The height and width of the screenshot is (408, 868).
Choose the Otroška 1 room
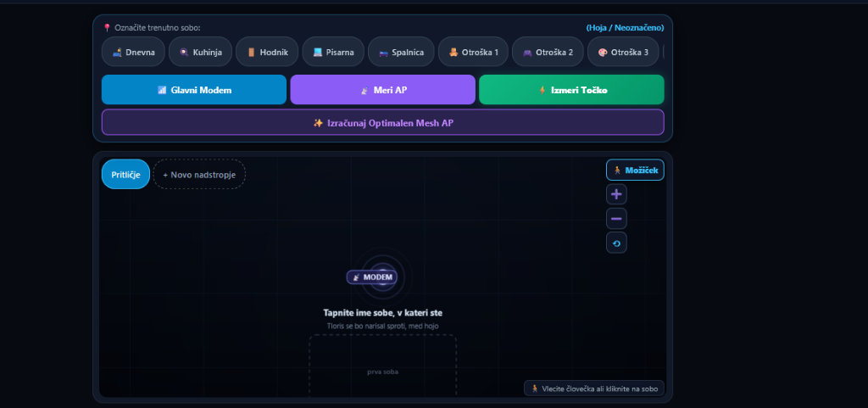pos(473,52)
